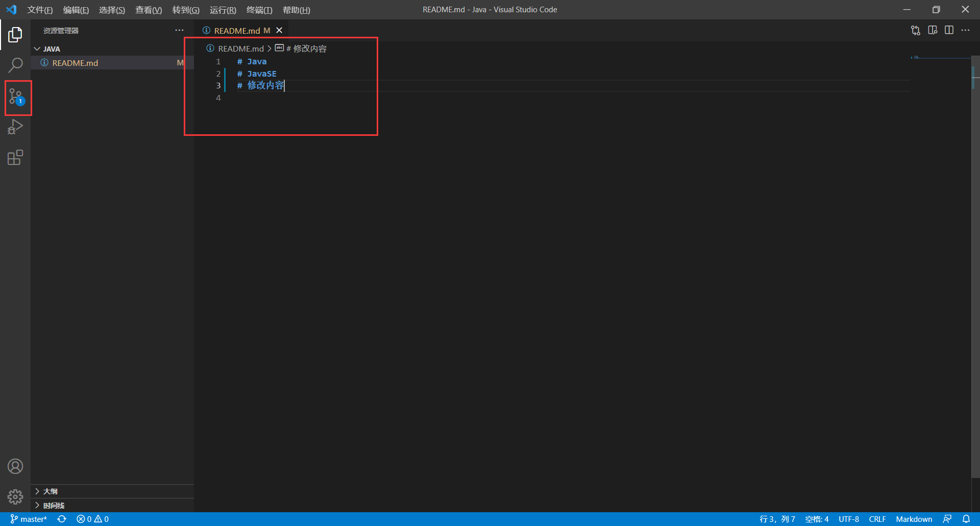
Task: Open changes compare icon in editor toolbar
Action: [x=916, y=31]
